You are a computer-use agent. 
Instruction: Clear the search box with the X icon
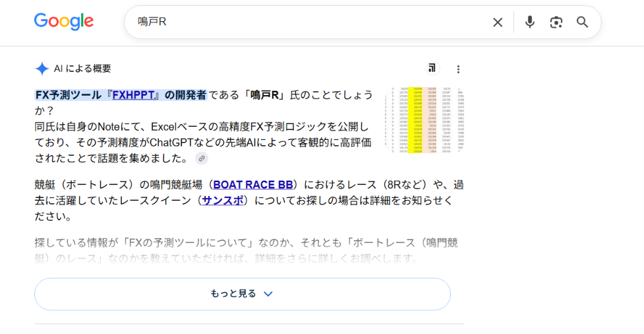pos(498,22)
